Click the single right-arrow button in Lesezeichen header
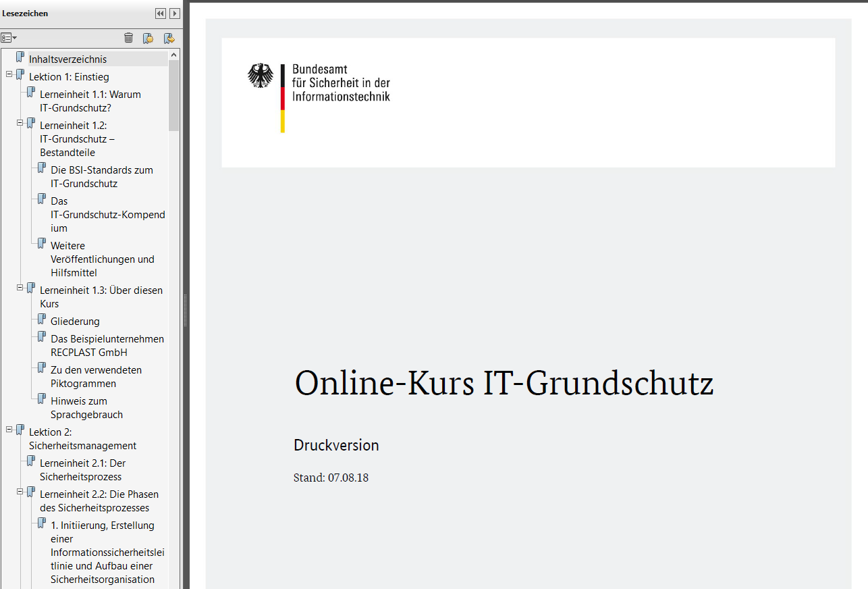The width and height of the screenshot is (868, 589). click(175, 14)
